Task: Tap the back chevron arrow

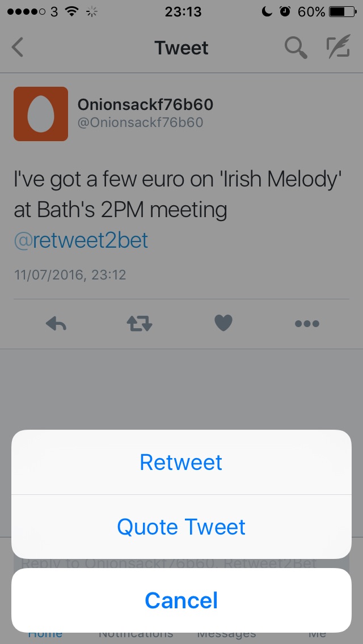Action: (18, 48)
